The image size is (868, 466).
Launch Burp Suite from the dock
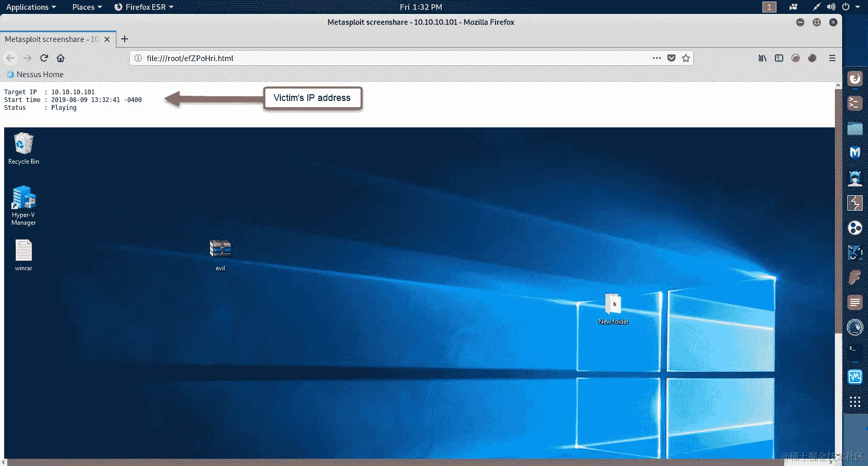pos(855,203)
